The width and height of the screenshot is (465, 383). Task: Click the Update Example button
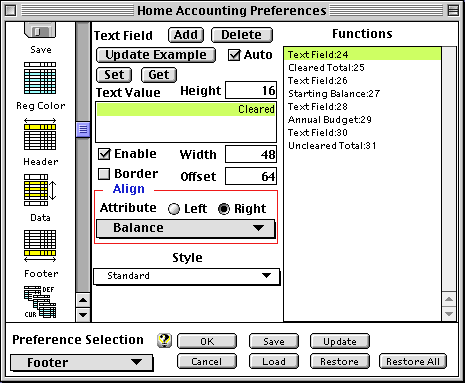(x=156, y=55)
